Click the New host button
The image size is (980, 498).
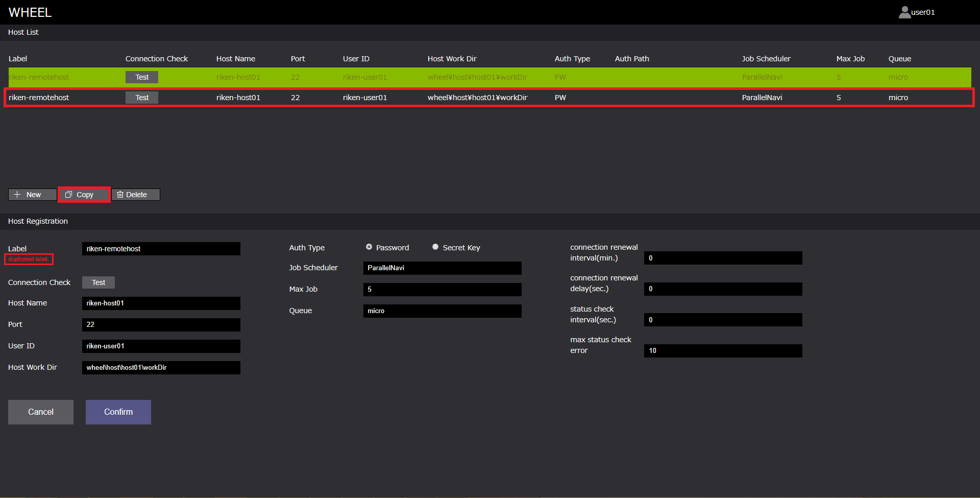coord(32,195)
